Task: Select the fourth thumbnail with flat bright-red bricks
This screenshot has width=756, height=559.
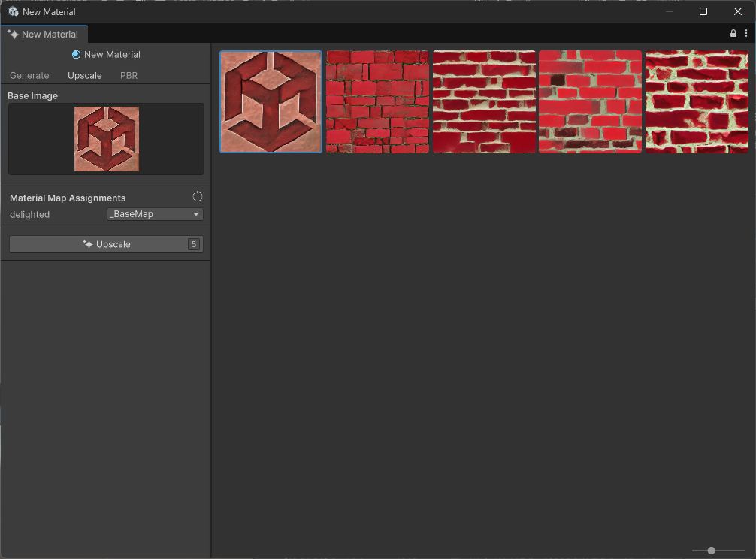Action: click(590, 101)
